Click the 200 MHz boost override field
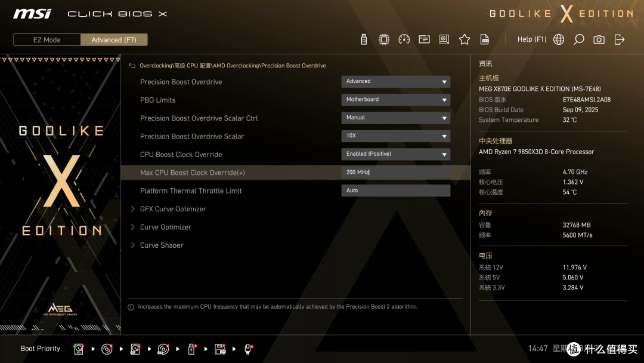The image size is (644, 363). tap(395, 173)
